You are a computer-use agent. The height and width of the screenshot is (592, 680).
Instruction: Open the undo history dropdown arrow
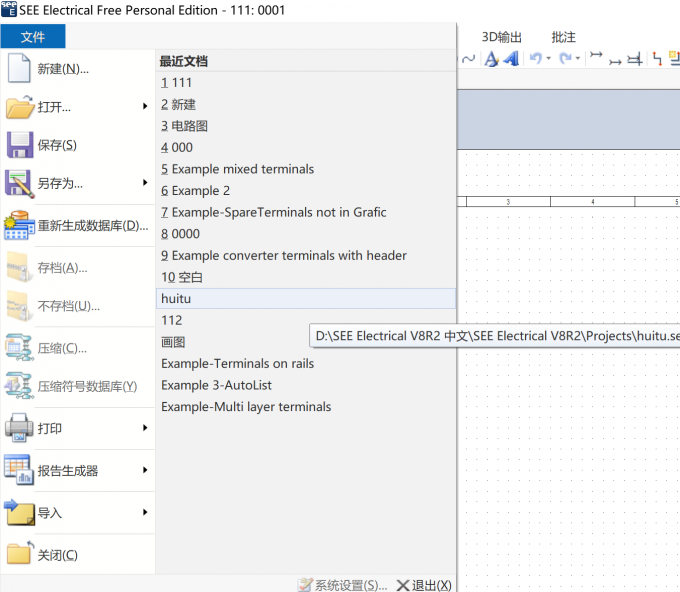549,58
